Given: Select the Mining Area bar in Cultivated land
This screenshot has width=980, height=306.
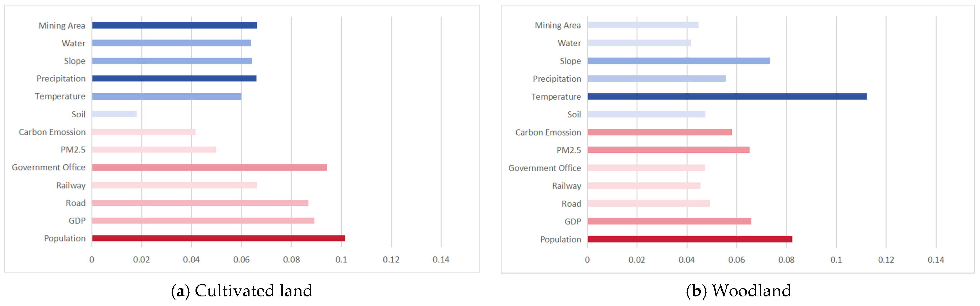Looking at the screenshot, I should (174, 26).
